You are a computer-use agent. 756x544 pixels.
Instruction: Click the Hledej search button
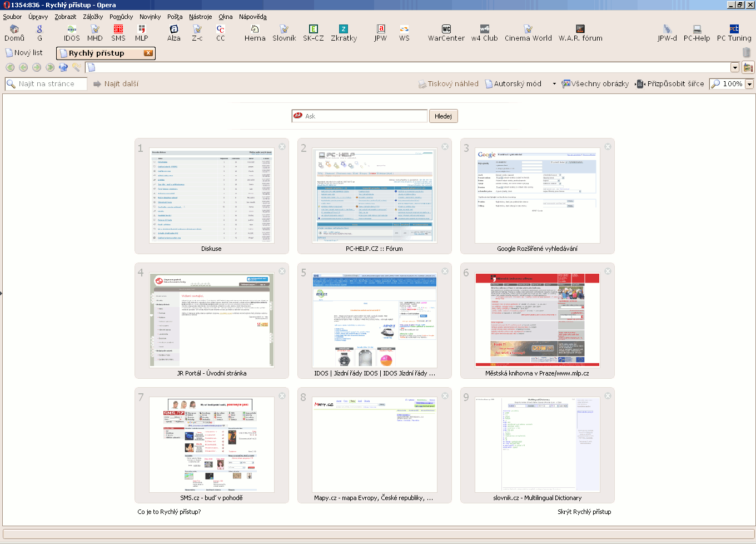(x=443, y=116)
